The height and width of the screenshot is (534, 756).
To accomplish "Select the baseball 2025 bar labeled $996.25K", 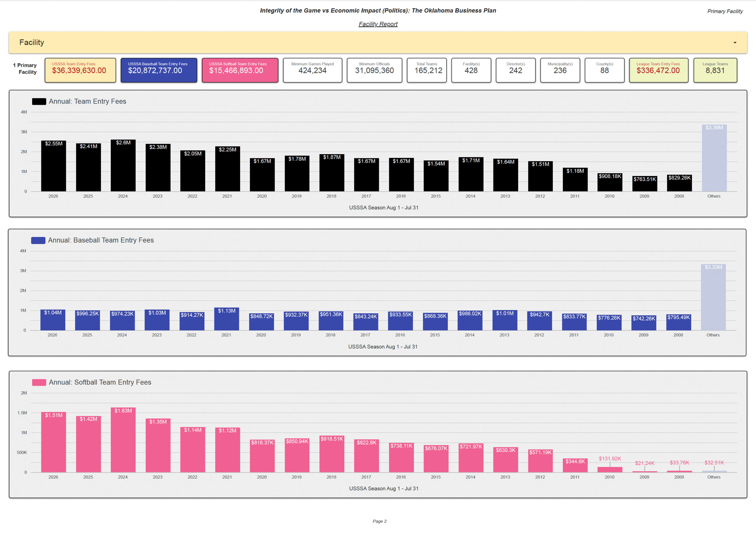I will coord(88,320).
